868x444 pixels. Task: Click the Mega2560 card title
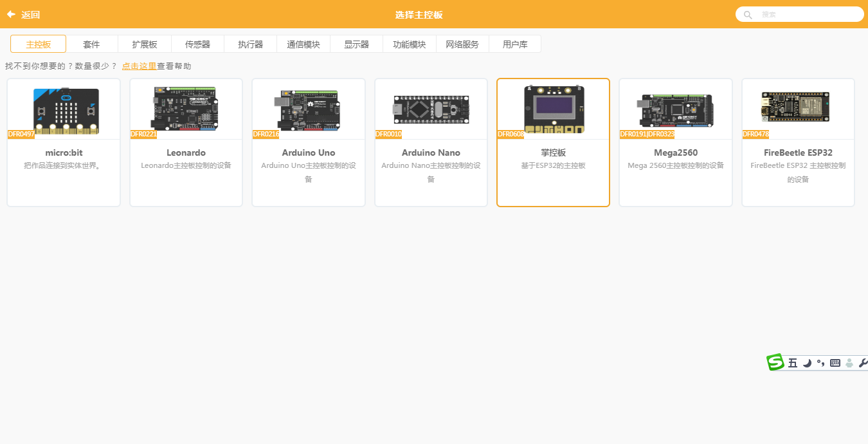coord(676,153)
